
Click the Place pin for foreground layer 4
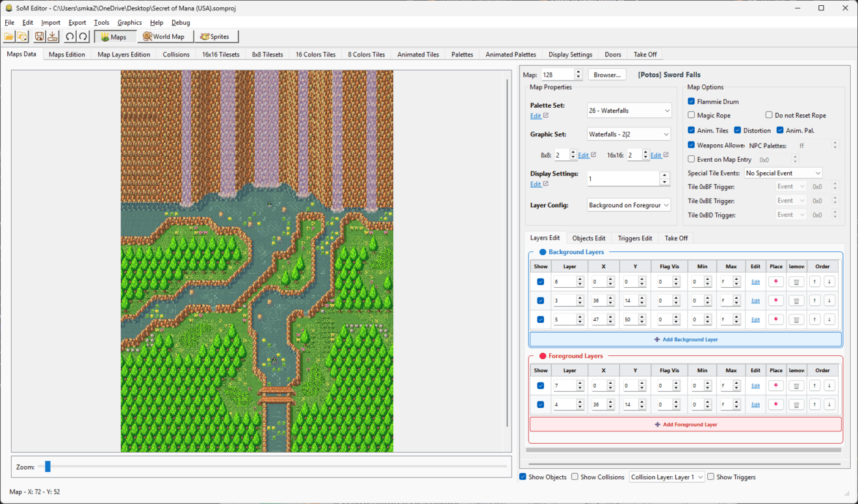click(776, 404)
